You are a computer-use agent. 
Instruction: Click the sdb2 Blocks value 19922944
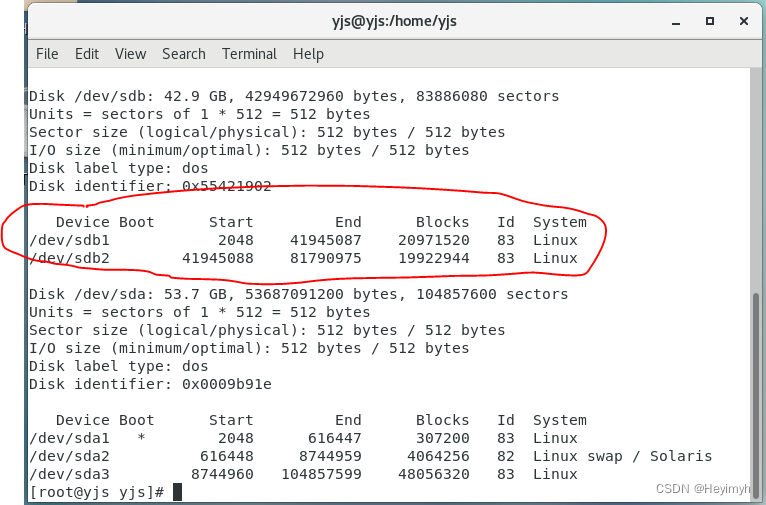tap(434, 258)
